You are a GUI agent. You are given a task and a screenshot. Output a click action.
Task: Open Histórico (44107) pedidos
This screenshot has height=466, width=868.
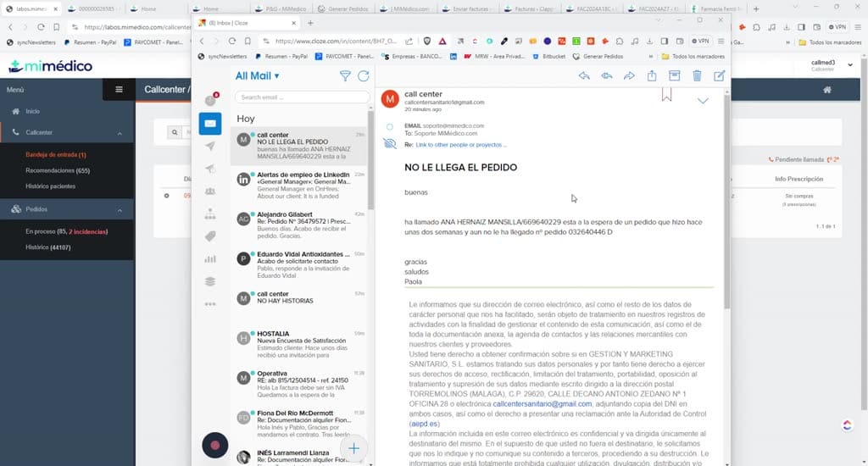click(48, 247)
